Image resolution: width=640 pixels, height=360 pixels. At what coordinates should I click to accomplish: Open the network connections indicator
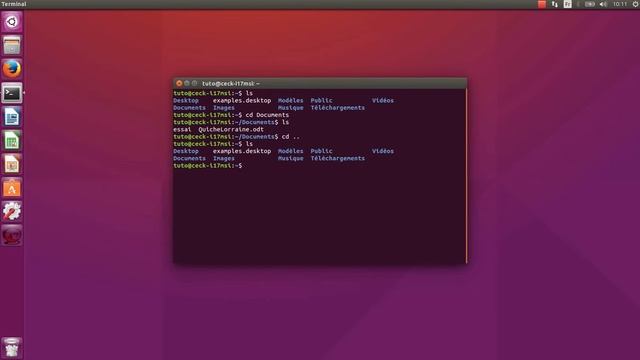tap(554, 4)
